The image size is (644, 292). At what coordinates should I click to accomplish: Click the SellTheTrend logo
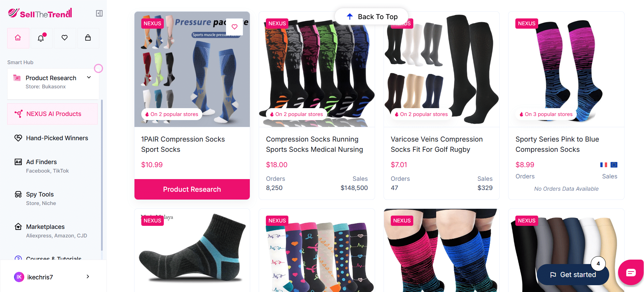(40, 13)
